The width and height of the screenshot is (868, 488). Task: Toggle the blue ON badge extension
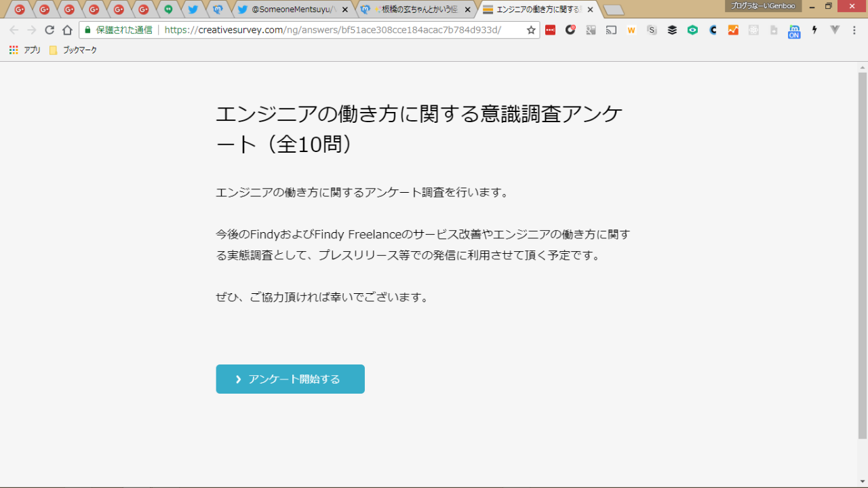[794, 31]
